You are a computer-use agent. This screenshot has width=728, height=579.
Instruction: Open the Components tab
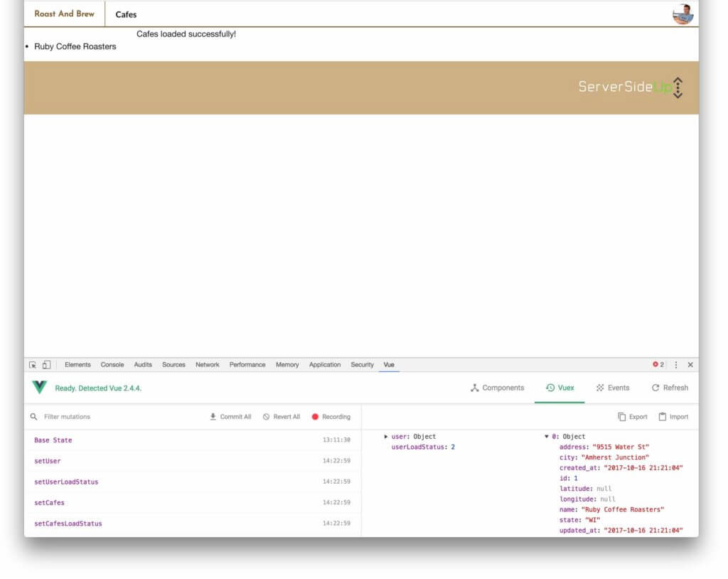[497, 388]
